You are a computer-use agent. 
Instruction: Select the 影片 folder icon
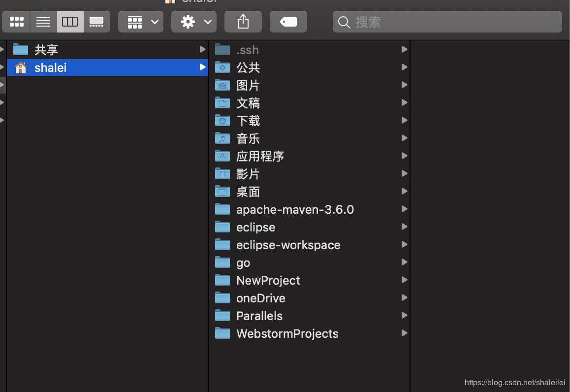point(222,174)
